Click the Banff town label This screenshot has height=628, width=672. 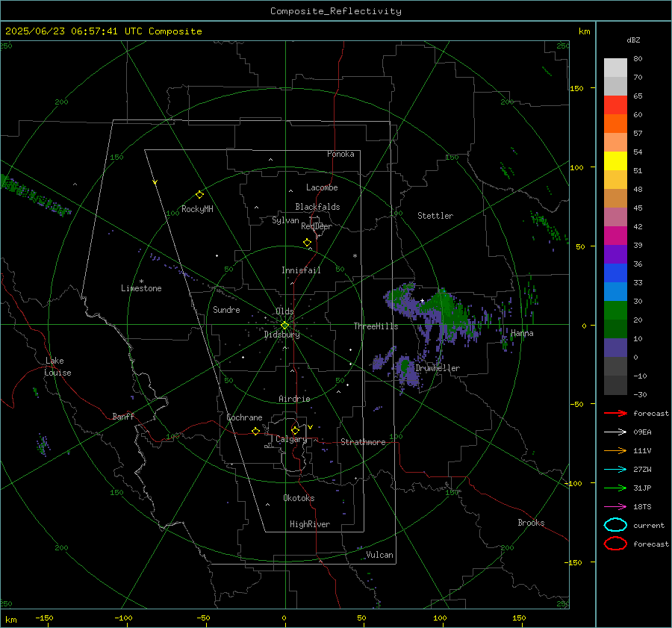[123, 417]
